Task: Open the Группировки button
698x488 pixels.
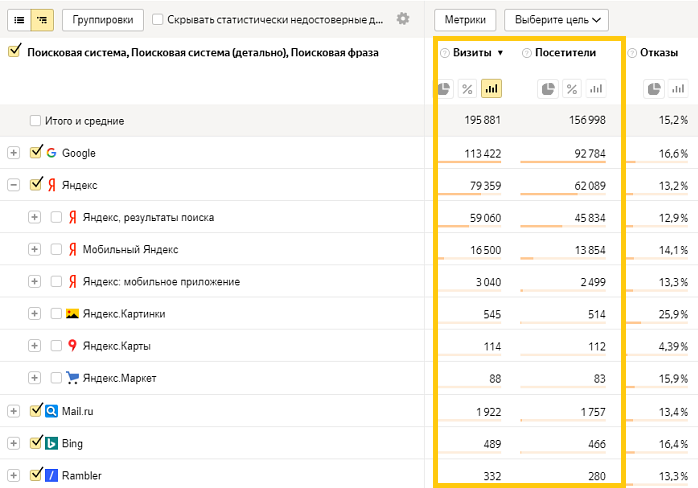Action: [x=103, y=20]
